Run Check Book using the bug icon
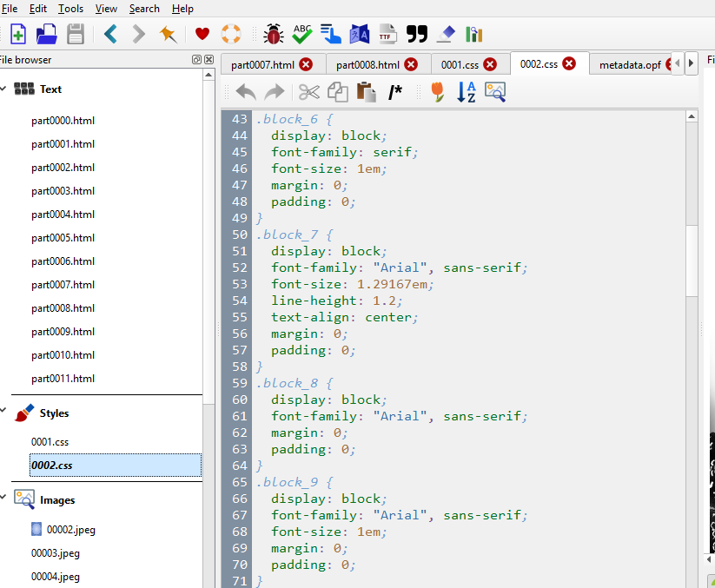The image size is (715, 588). [274, 34]
